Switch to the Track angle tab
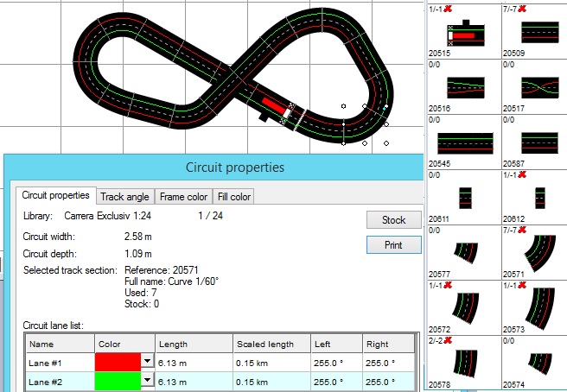 125,196
